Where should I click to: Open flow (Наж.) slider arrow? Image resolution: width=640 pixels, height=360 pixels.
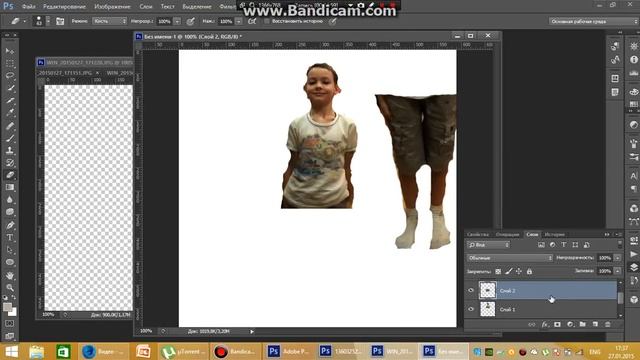[x=239, y=21]
